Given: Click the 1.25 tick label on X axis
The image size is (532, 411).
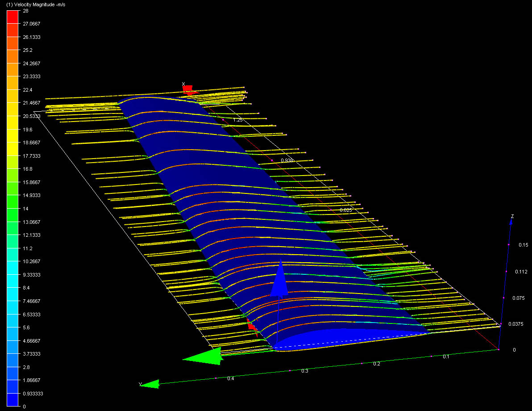Looking at the screenshot, I should [x=238, y=120].
